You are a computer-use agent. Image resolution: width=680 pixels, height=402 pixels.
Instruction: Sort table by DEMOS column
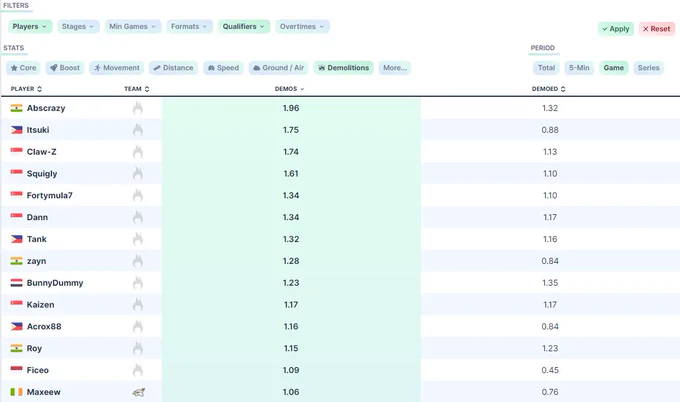[290, 89]
